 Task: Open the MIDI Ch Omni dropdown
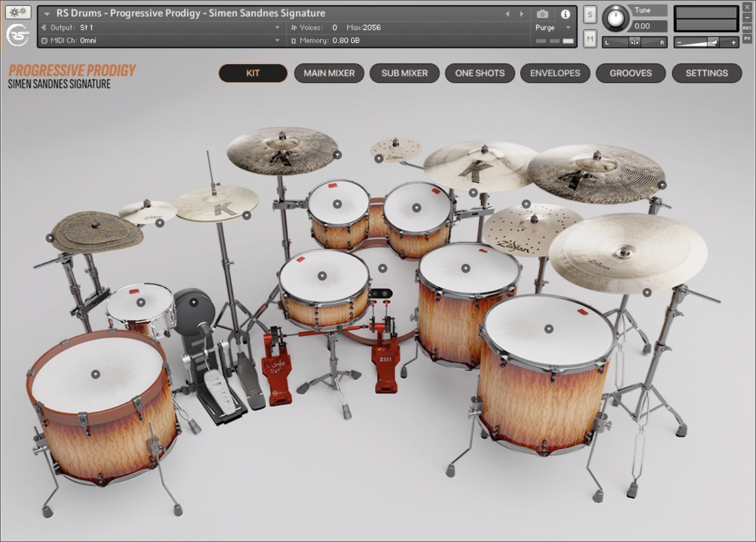click(161, 40)
